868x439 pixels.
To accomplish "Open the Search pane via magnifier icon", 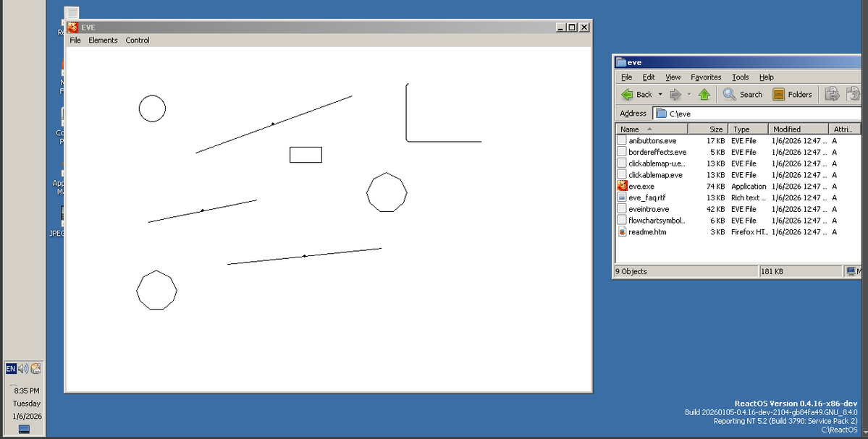I will [729, 94].
